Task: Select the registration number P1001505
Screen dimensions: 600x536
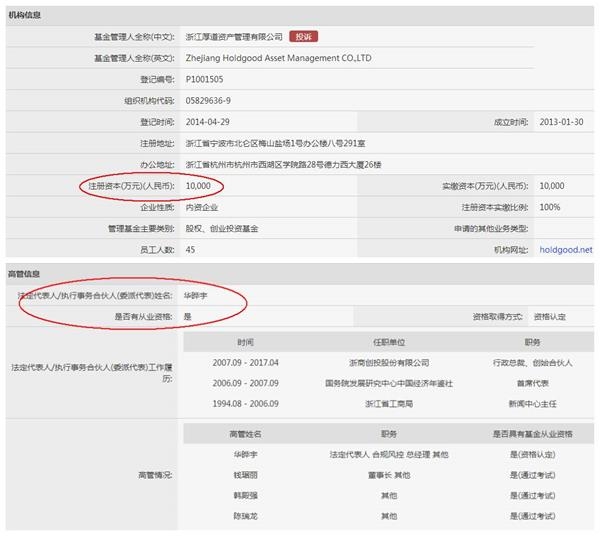Action: (x=206, y=79)
